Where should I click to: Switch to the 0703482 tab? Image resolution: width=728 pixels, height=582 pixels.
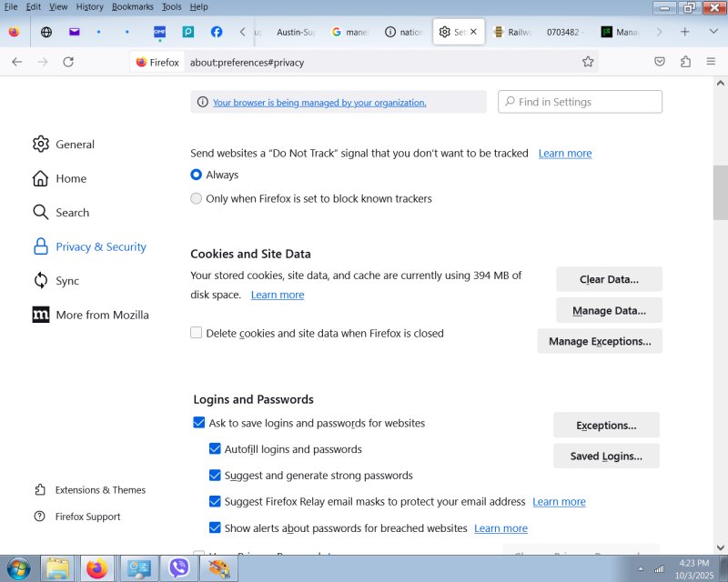click(x=565, y=32)
